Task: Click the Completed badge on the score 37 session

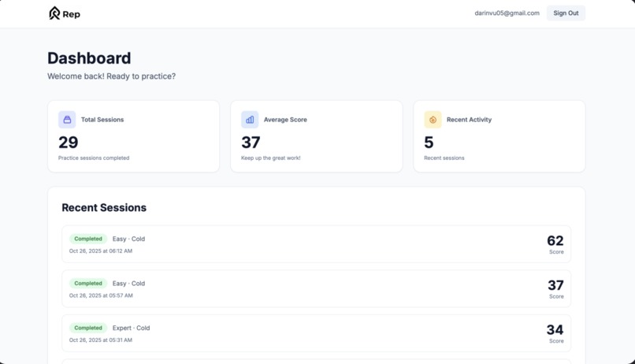Action: (88, 284)
